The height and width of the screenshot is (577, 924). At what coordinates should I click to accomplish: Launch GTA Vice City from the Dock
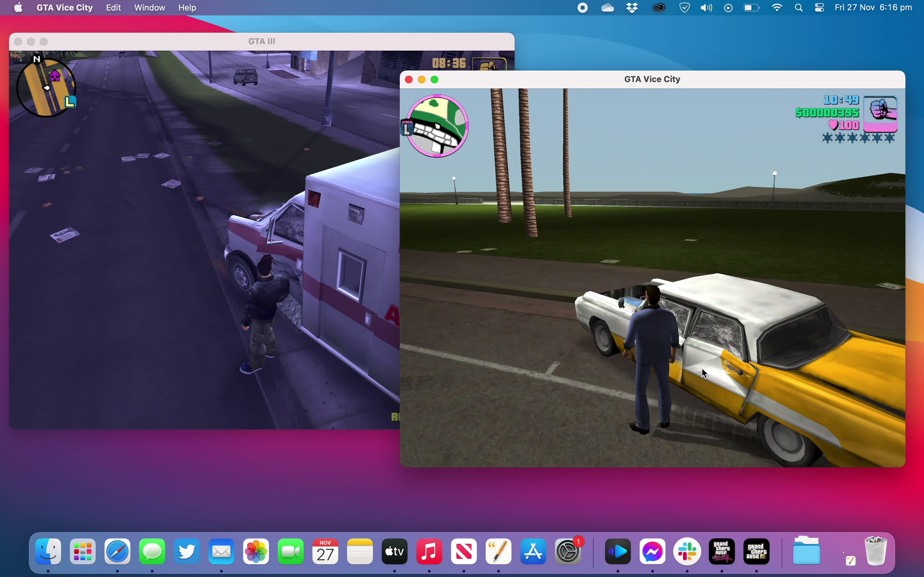(722, 551)
